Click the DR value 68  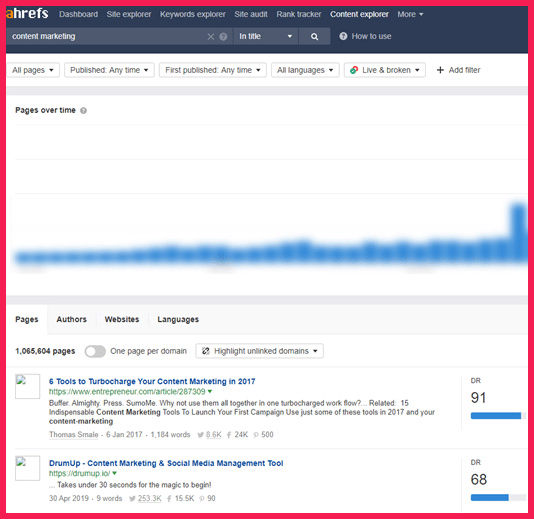pyautogui.click(x=478, y=479)
